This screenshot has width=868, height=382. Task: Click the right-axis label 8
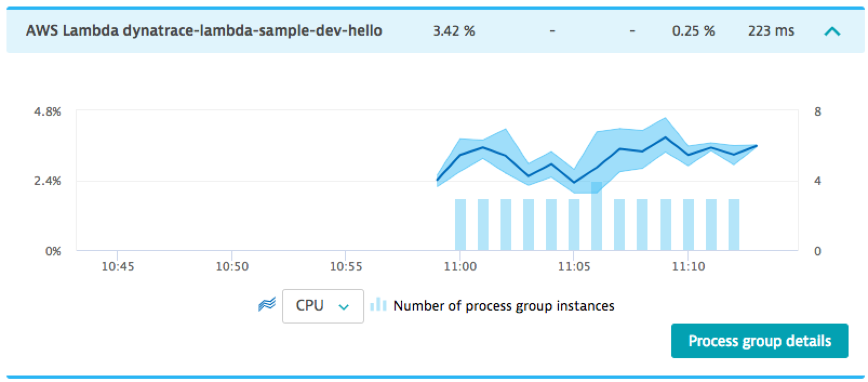817,112
